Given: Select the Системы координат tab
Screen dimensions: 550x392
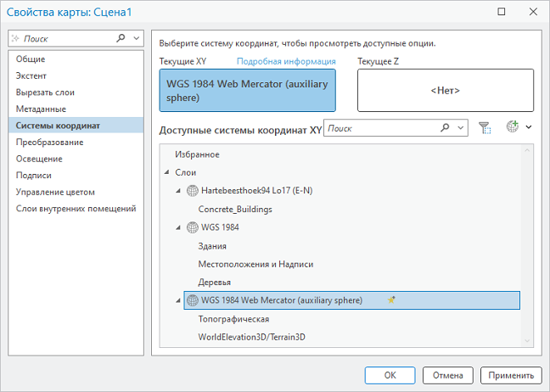Looking at the screenshot, I should coord(76,126).
